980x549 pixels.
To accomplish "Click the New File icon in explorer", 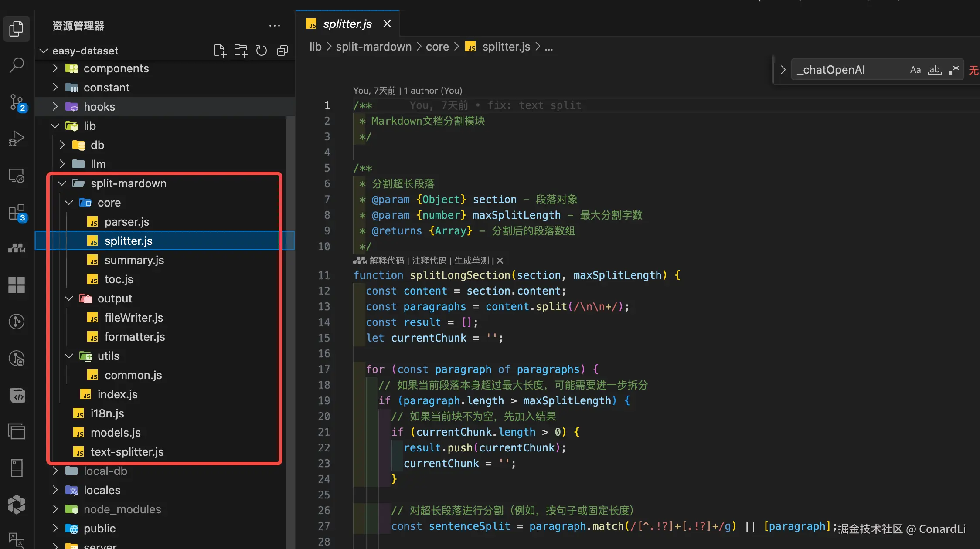I will 220,51.
